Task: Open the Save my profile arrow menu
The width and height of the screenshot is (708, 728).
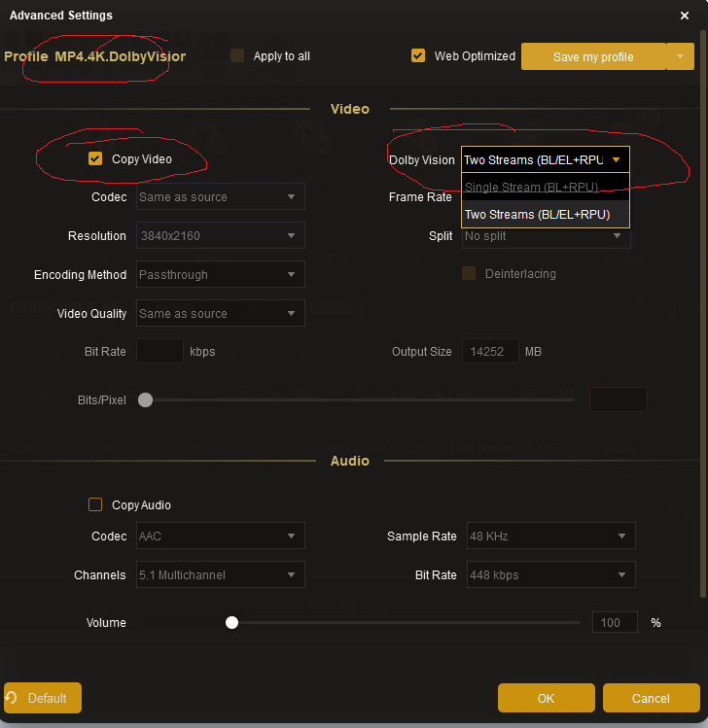Action: pyautogui.click(x=680, y=56)
